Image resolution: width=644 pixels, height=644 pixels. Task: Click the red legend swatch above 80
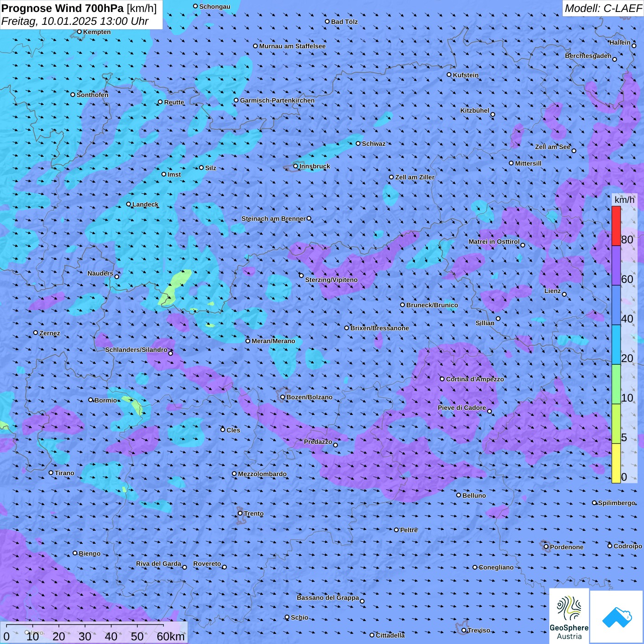[x=616, y=226]
